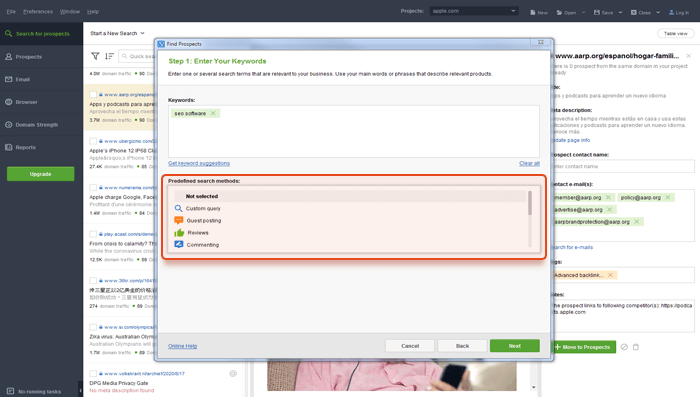Image resolution: width=700 pixels, height=397 pixels.
Task: Close the prospect details panel
Action: [689, 56]
